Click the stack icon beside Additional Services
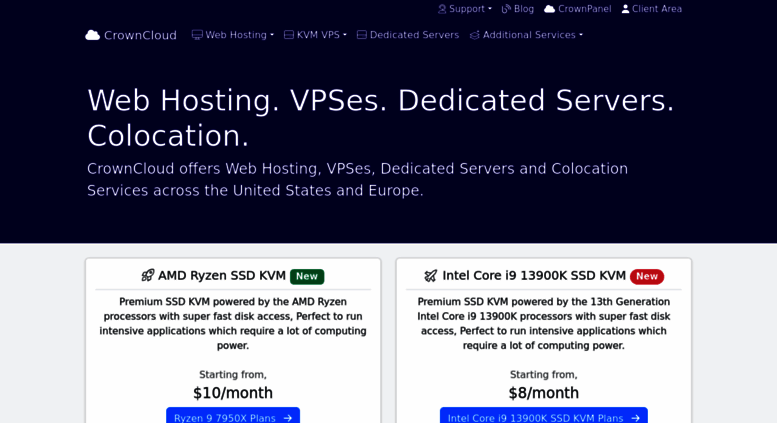 pyautogui.click(x=475, y=35)
